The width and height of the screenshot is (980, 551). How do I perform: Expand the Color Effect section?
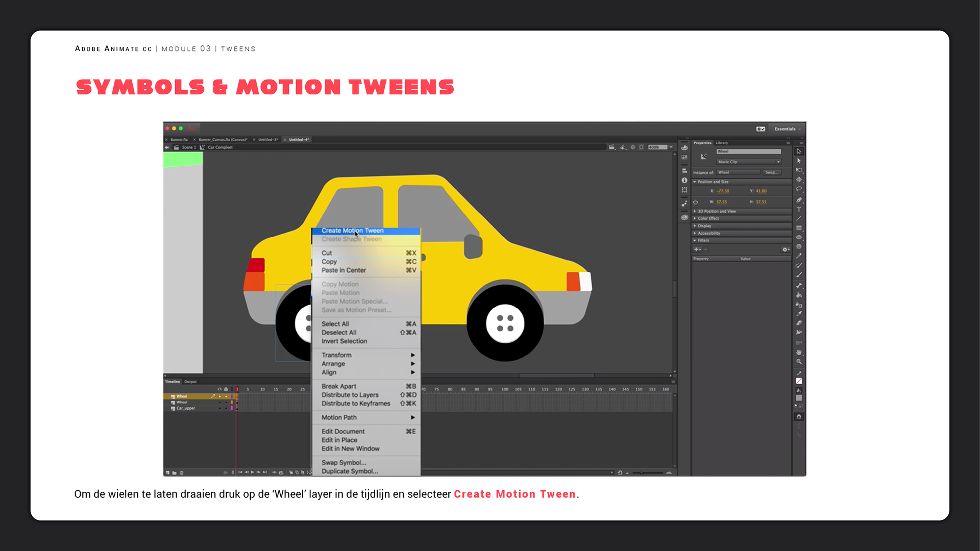(708, 218)
